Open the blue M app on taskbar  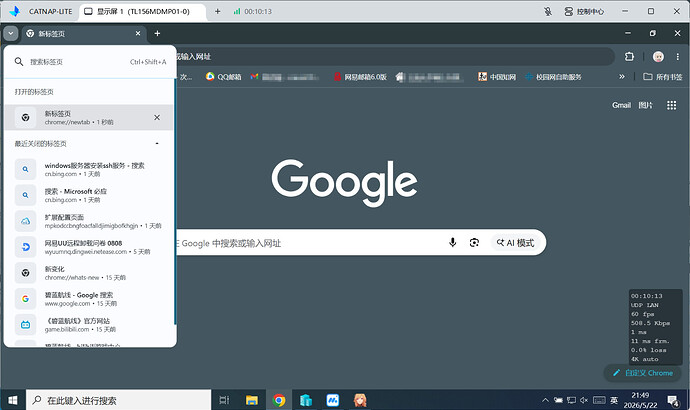[333, 400]
